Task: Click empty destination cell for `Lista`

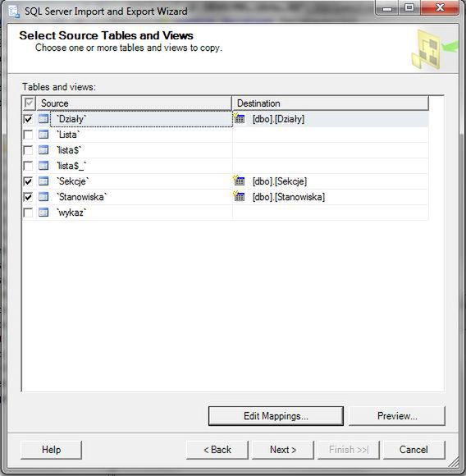Action: [x=331, y=135]
